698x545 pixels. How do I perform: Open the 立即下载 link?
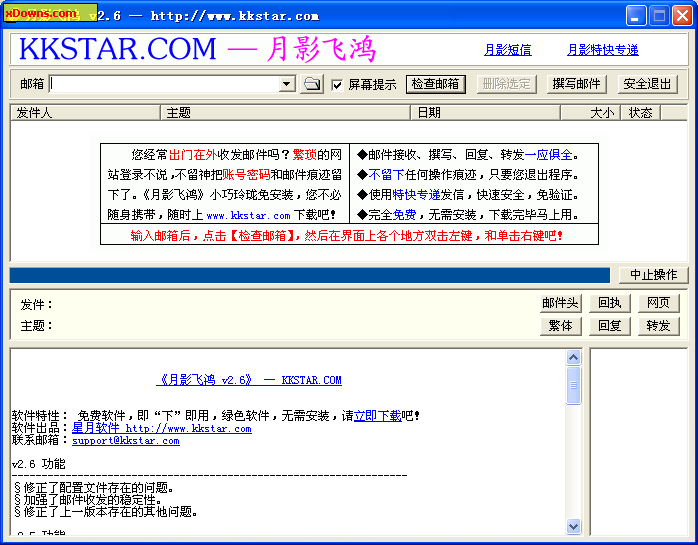click(x=377, y=416)
